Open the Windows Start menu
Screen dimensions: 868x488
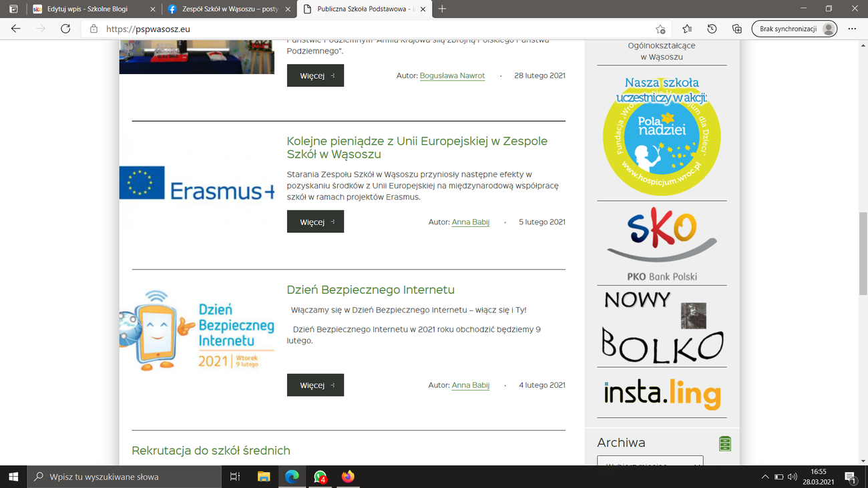[x=13, y=477]
